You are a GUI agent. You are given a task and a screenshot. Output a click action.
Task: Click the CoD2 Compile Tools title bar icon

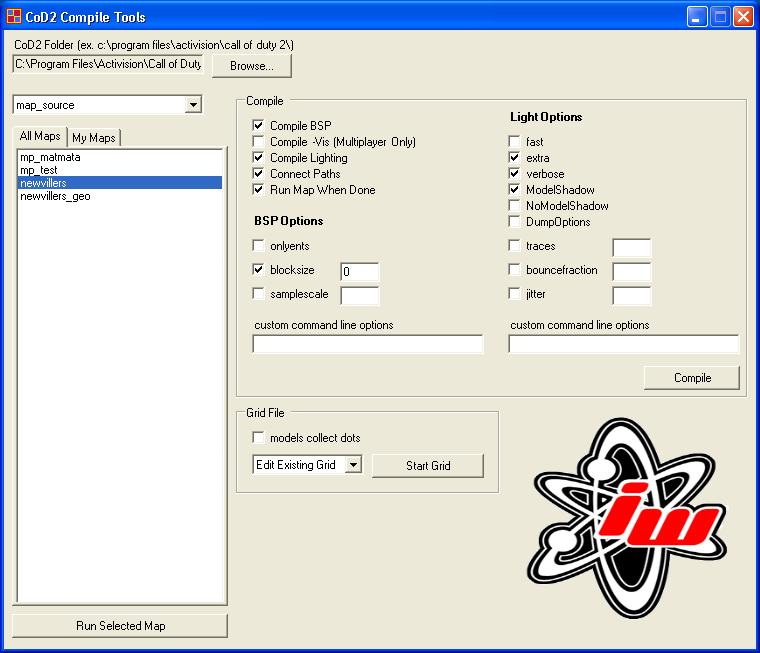(x=14, y=16)
